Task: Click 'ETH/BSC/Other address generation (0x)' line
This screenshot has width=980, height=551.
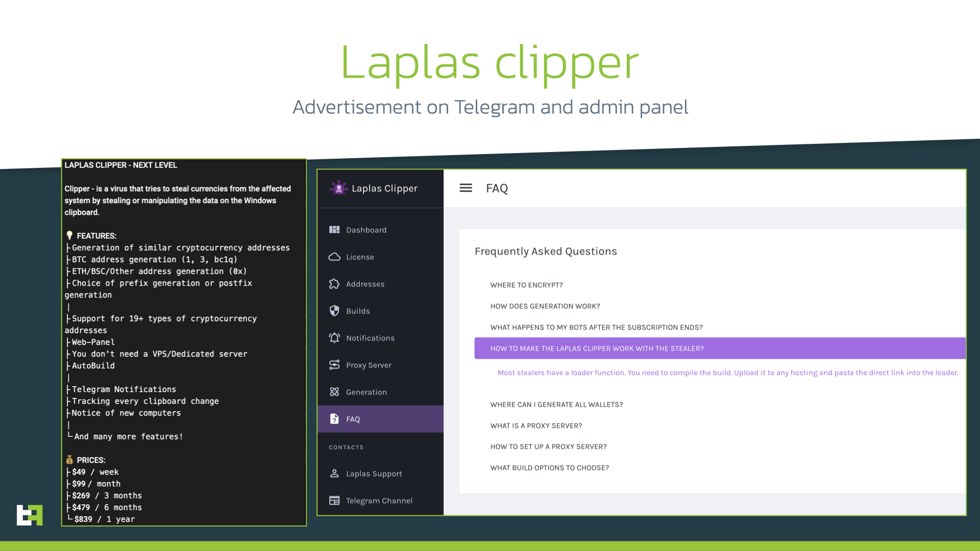Action: pos(156,271)
